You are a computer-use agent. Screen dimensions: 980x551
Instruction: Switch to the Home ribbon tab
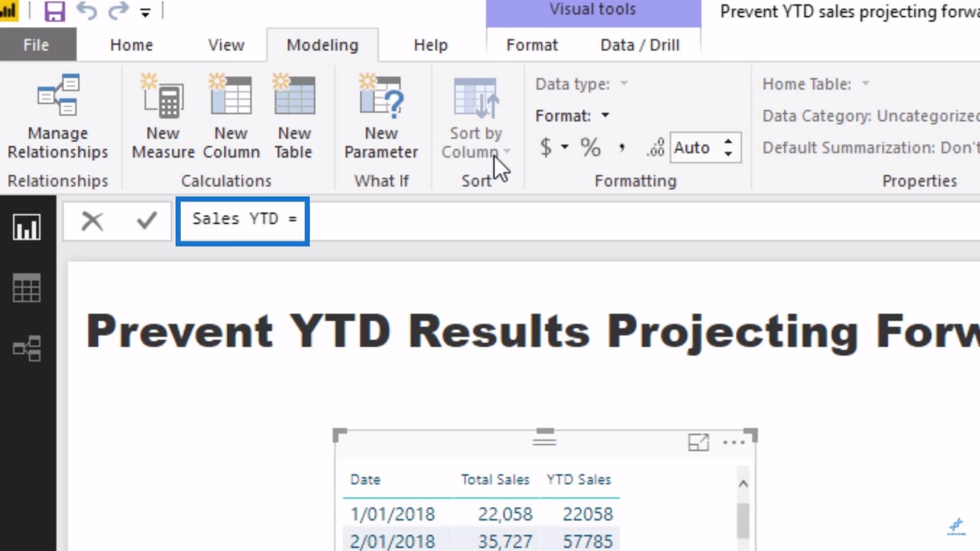(131, 45)
